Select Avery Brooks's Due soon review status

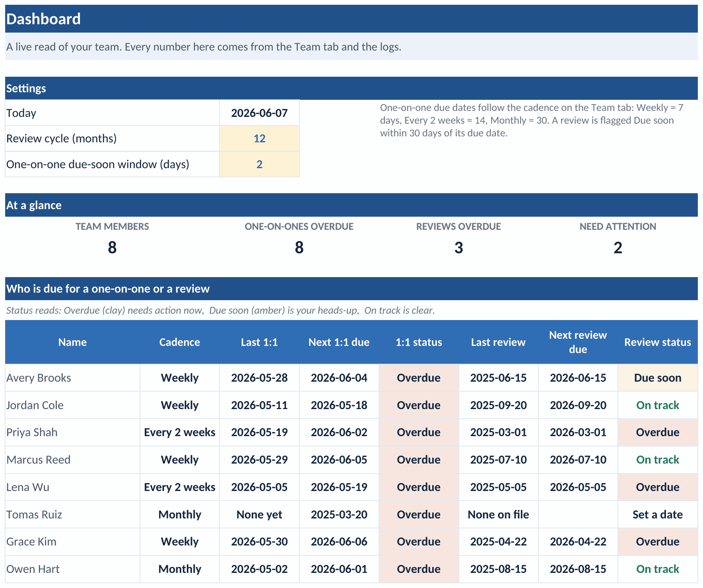coord(658,378)
